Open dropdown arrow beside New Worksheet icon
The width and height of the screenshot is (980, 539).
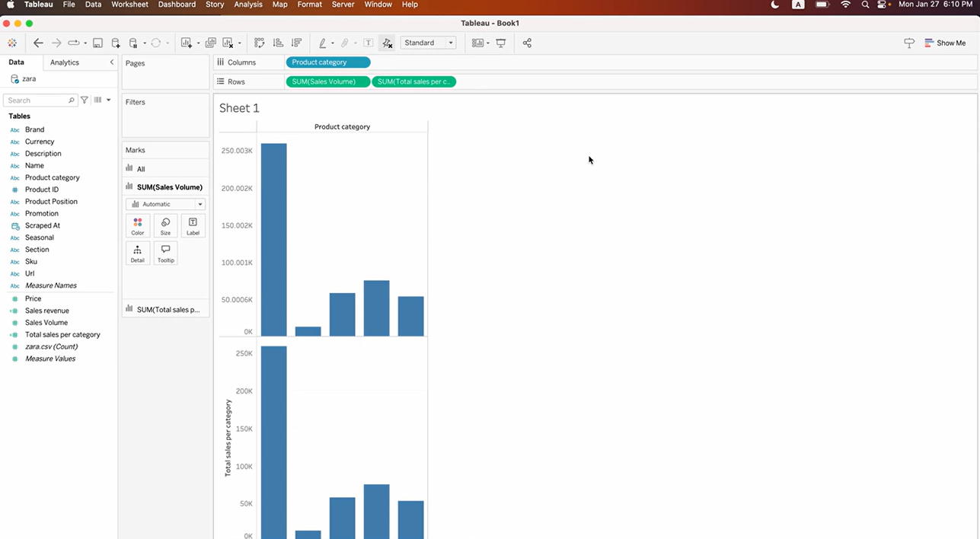(198, 43)
